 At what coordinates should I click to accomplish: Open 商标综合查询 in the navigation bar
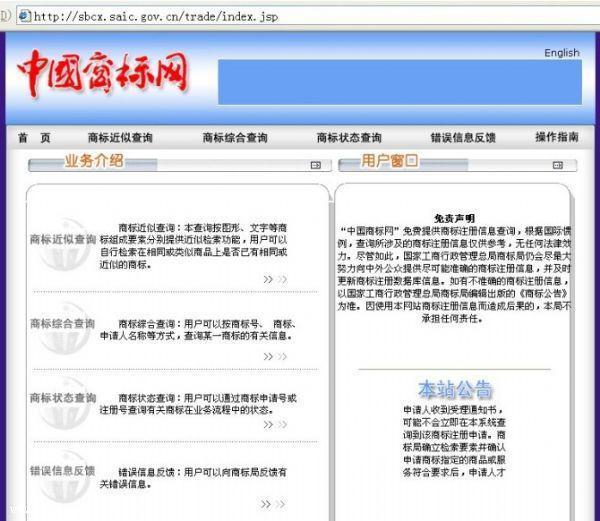click(x=235, y=138)
